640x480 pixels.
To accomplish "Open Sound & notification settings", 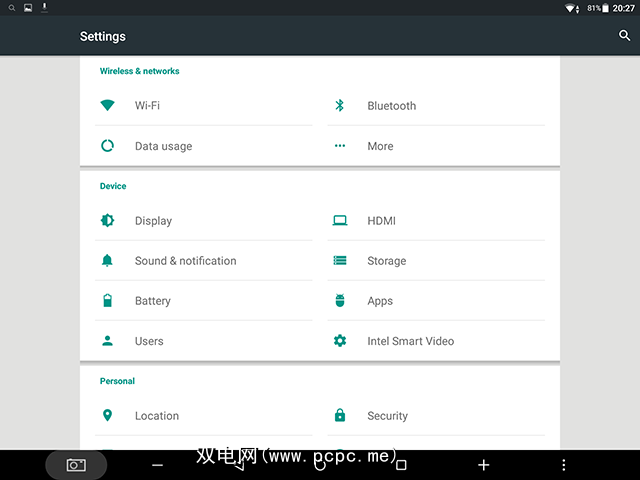I will 204,260.
